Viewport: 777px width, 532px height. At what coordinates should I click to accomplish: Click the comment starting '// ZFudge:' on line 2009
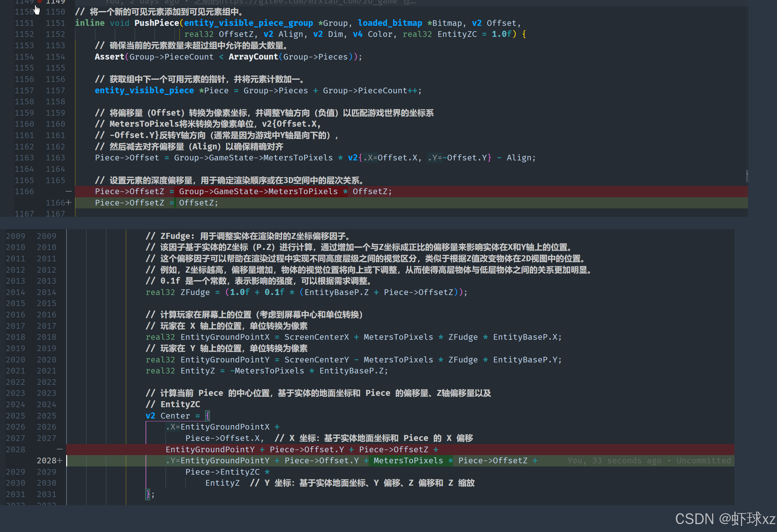click(x=248, y=236)
